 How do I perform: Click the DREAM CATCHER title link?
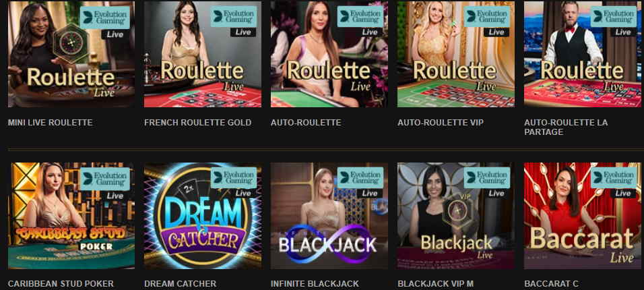click(181, 284)
